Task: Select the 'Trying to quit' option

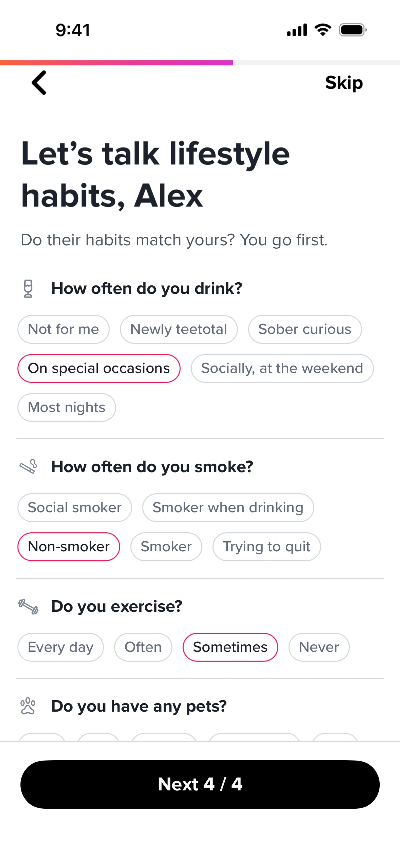Action: click(x=267, y=547)
